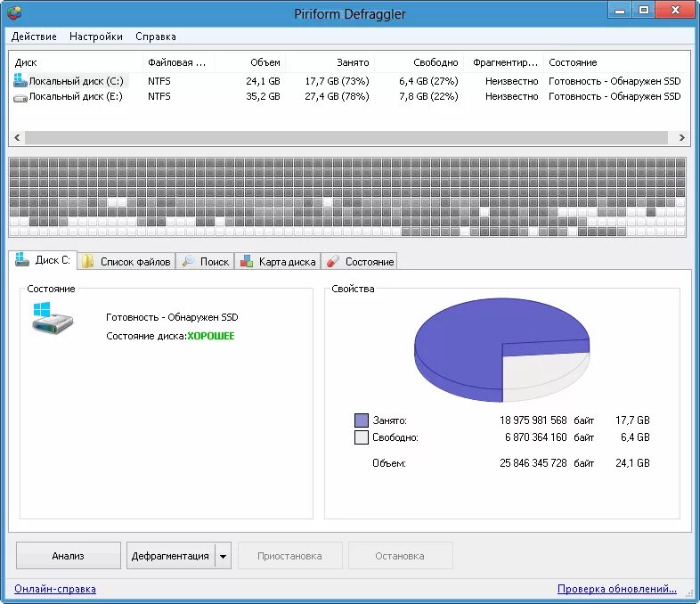Click the 7,8 GB (22%) free cell
This screenshot has width=700, height=604.
[x=428, y=96]
